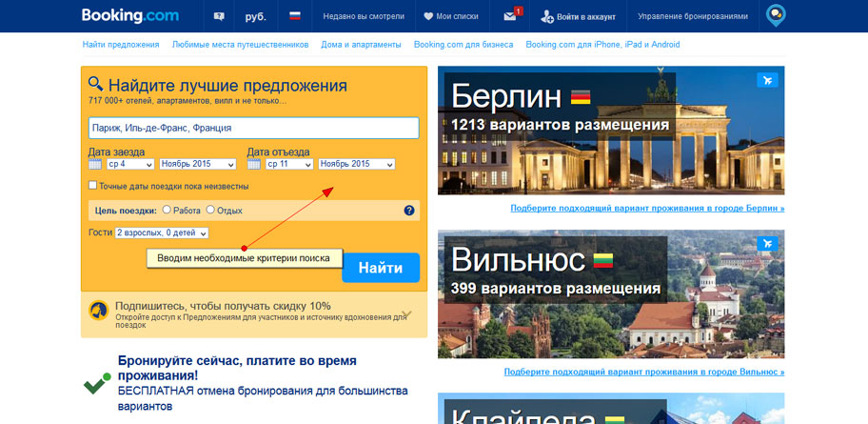Click the Найти search button
Screen dimensions: 868x424
[381, 268]
